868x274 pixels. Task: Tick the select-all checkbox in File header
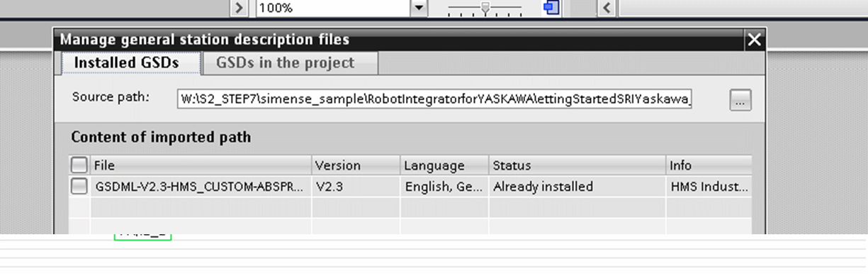[x=79, y=165]
